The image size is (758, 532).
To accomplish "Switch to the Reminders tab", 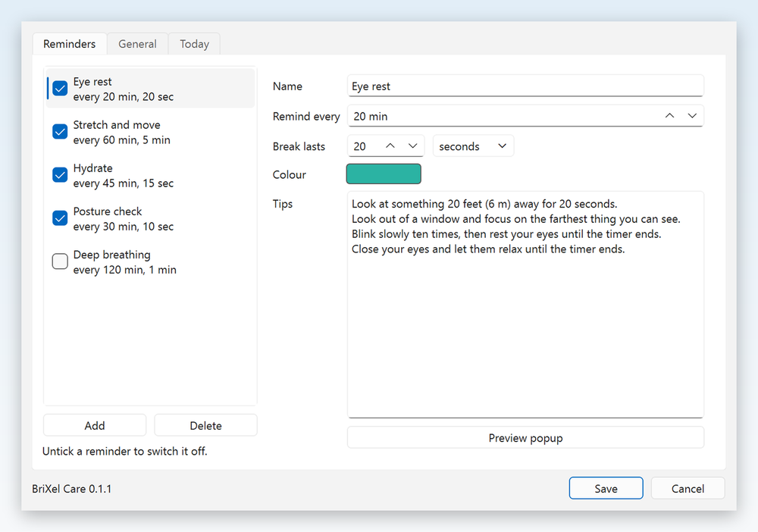I will click(x=70, y=44).
